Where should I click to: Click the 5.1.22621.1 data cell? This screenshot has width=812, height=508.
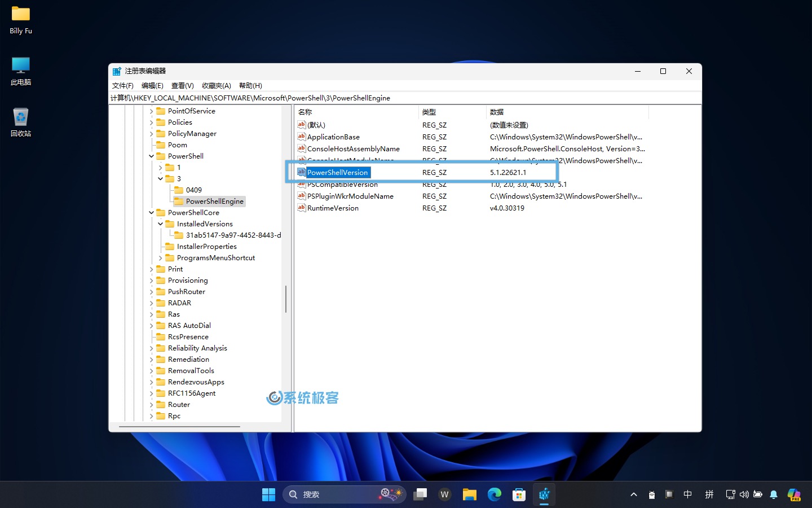[x=507, y=173]
